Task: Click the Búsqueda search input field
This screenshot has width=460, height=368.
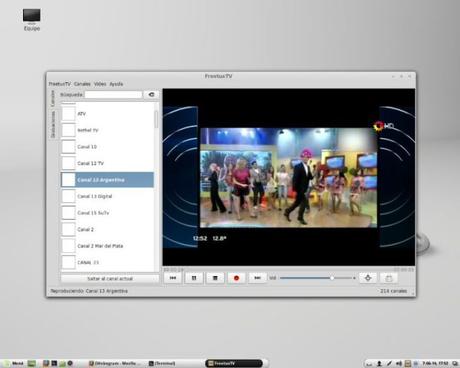Action: pyautogui.click(x=113, y=95)
